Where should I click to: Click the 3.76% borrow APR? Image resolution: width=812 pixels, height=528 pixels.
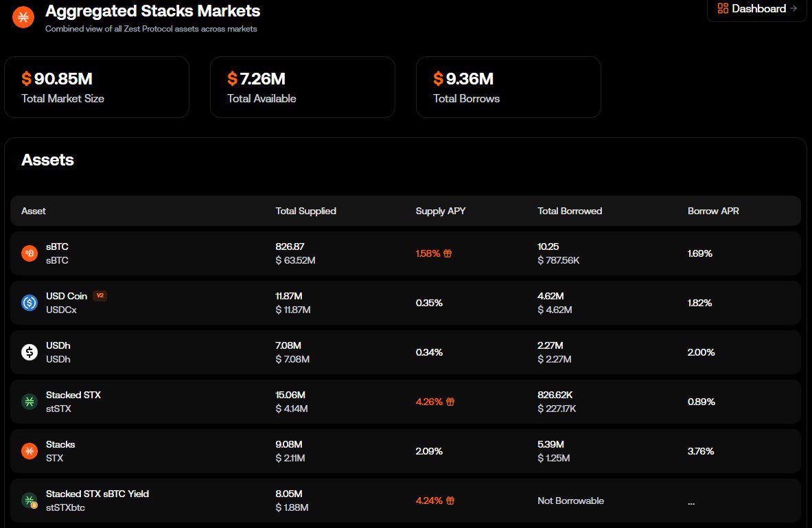click(x=701, y=451)
